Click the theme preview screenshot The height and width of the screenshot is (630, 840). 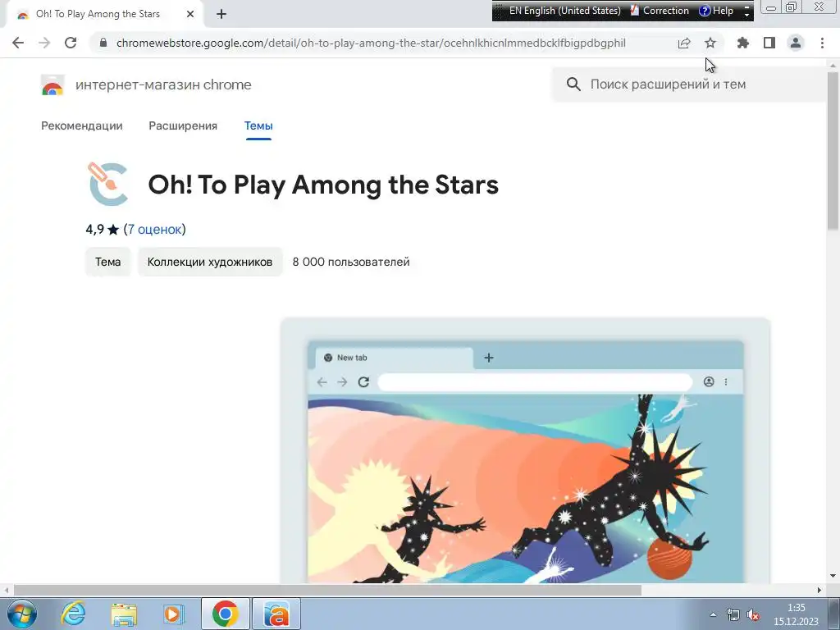coord(525,450)
